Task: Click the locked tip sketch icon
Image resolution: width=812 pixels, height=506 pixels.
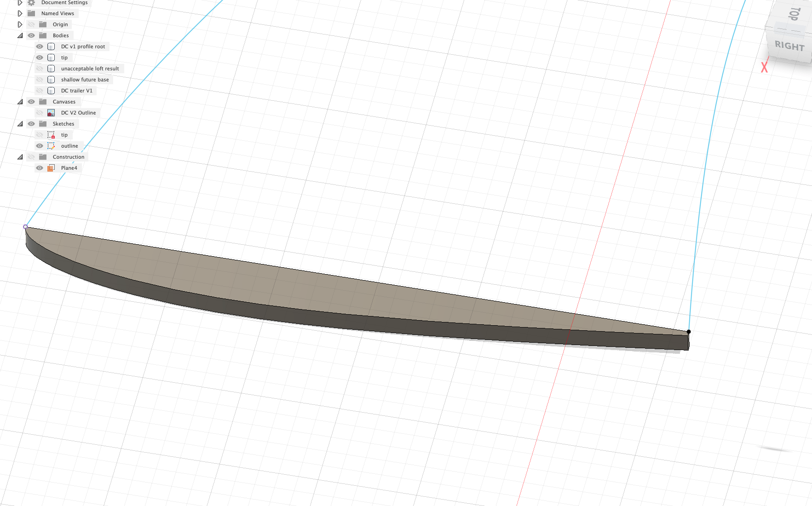Action: pos(51,134)
